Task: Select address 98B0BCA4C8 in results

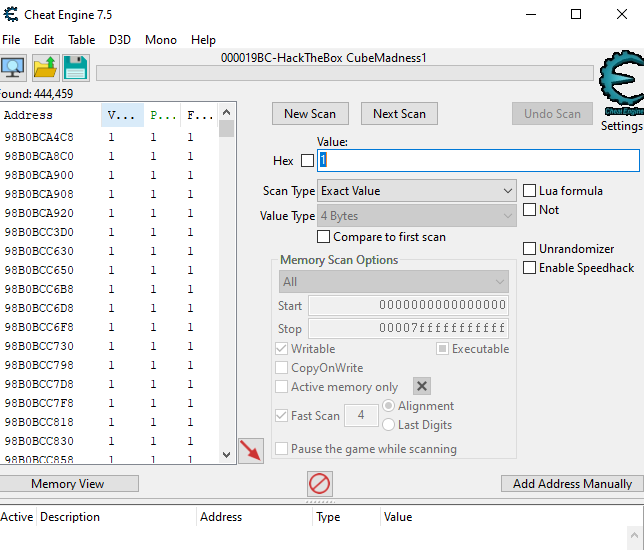Action: [39, 137]
